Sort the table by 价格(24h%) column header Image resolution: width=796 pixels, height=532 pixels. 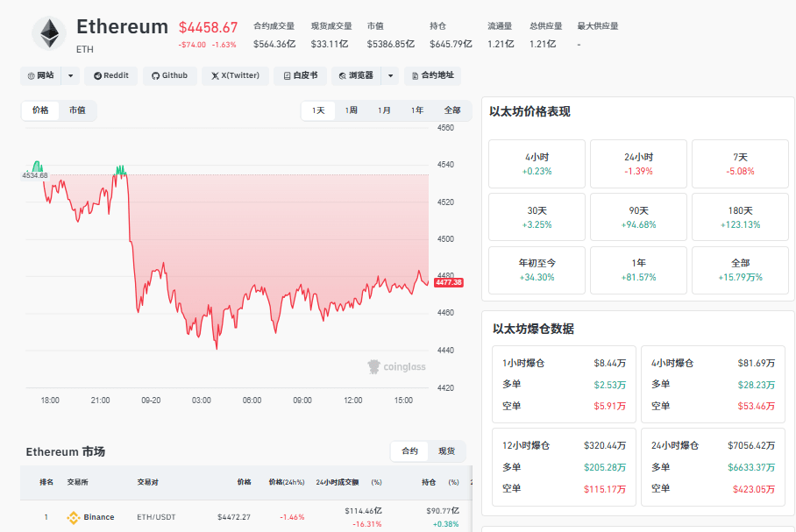287,482
